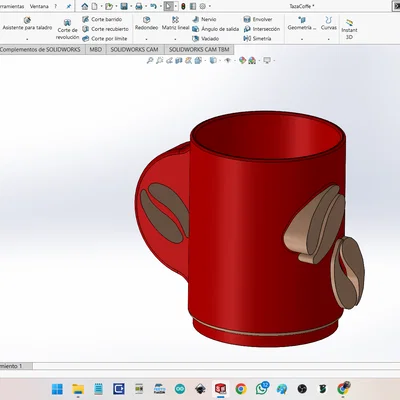This screenshot has width=400, height=400.
Task: Expand the Redondeo dropdown arrow
Action: (146, 39)
